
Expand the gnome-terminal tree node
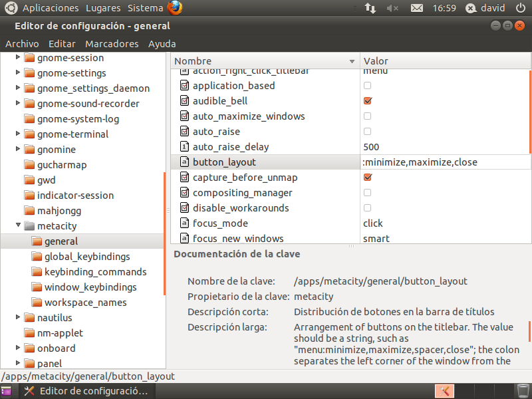[18, 134]
